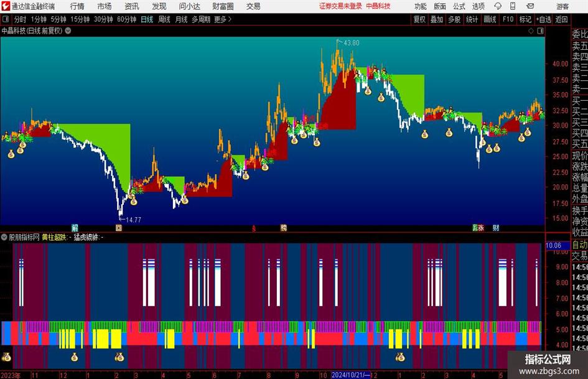Click the 榜 marker icon below the chart

coord(284,228)
